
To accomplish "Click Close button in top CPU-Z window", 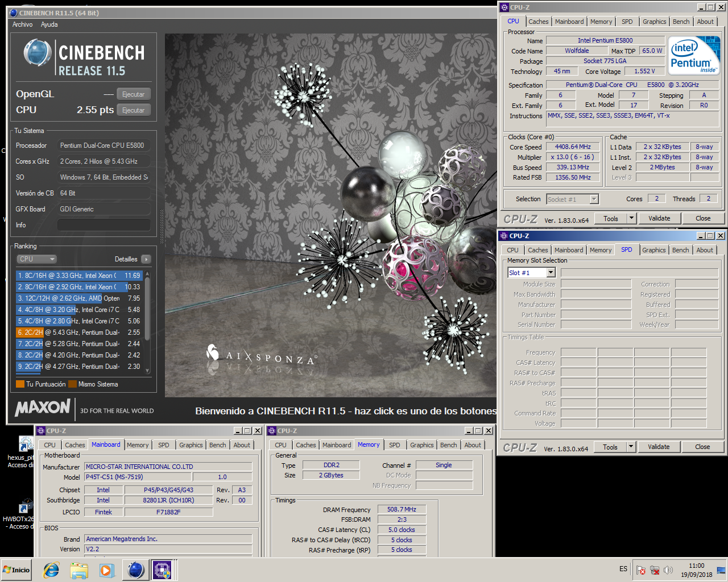I will [703, 218].
